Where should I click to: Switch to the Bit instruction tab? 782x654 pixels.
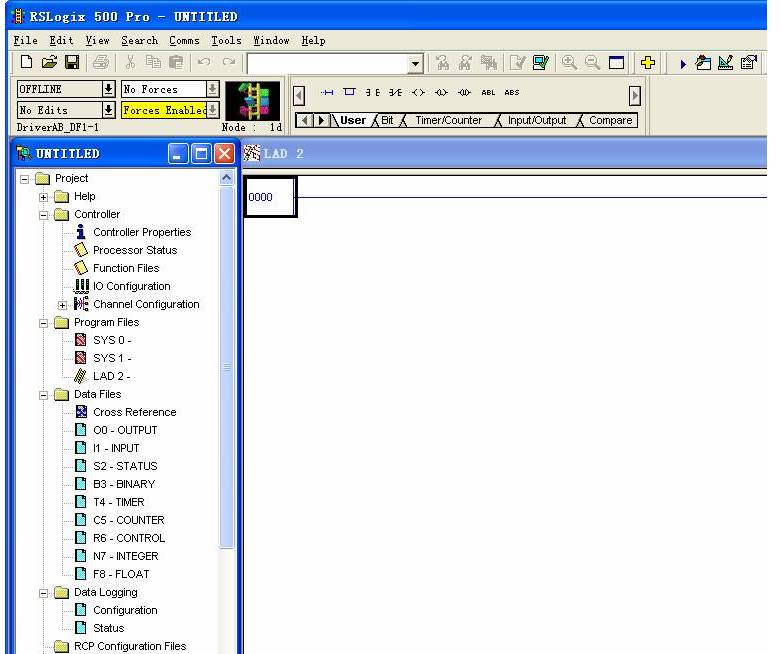[x=387, y=120]
